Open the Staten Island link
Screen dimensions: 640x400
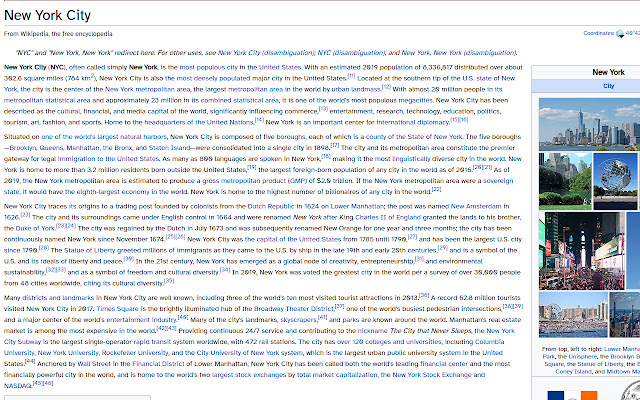pos(169,148)
